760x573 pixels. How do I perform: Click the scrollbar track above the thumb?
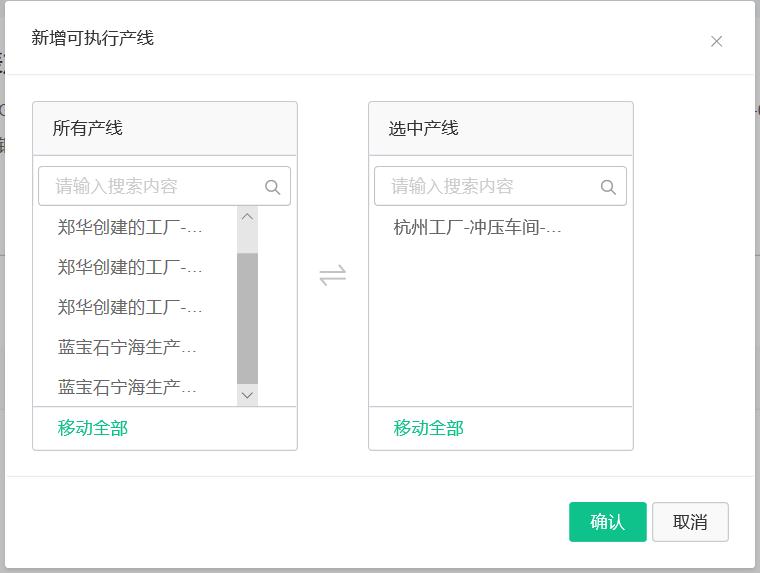tap(247, 239)
